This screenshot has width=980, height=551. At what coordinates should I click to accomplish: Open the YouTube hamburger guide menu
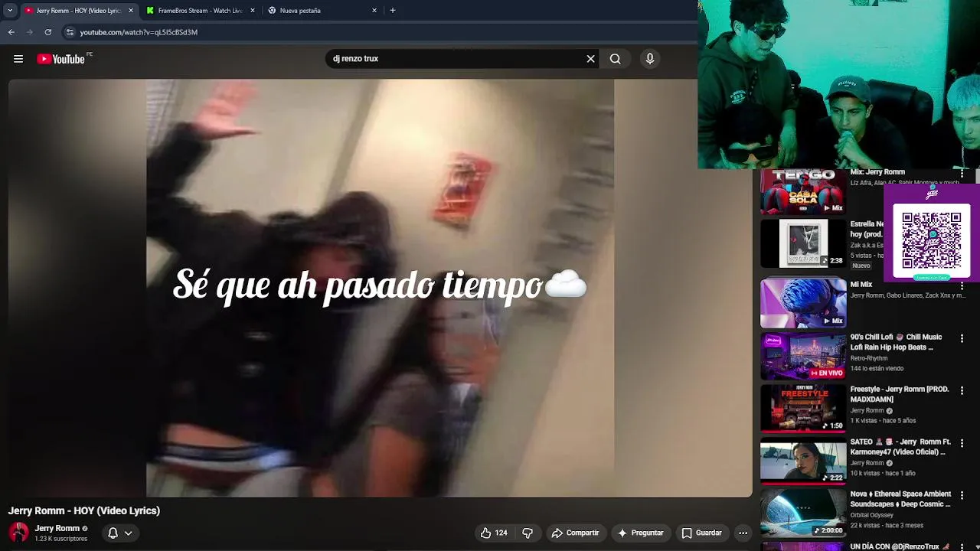point(18,59)
